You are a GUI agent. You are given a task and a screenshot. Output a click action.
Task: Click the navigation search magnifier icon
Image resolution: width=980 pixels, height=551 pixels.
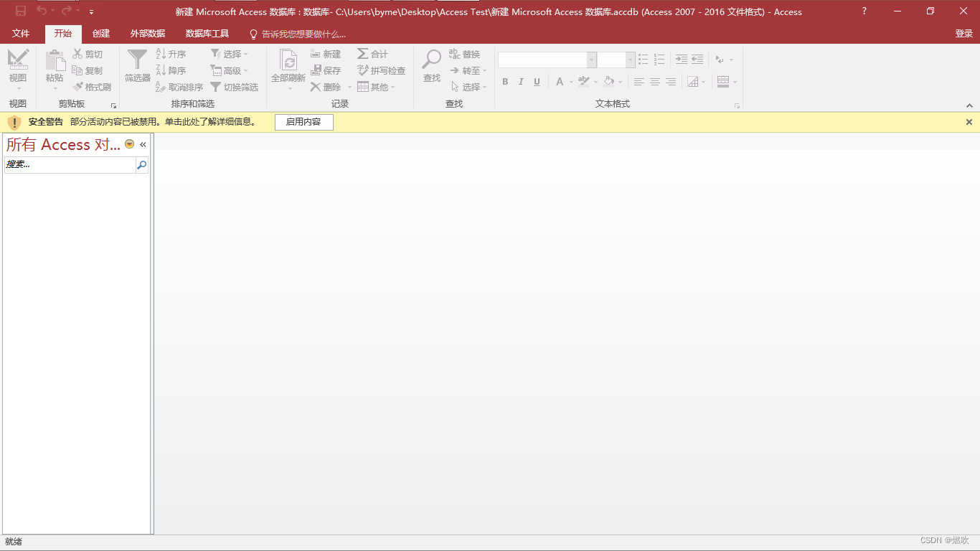[x=142, y=165]
